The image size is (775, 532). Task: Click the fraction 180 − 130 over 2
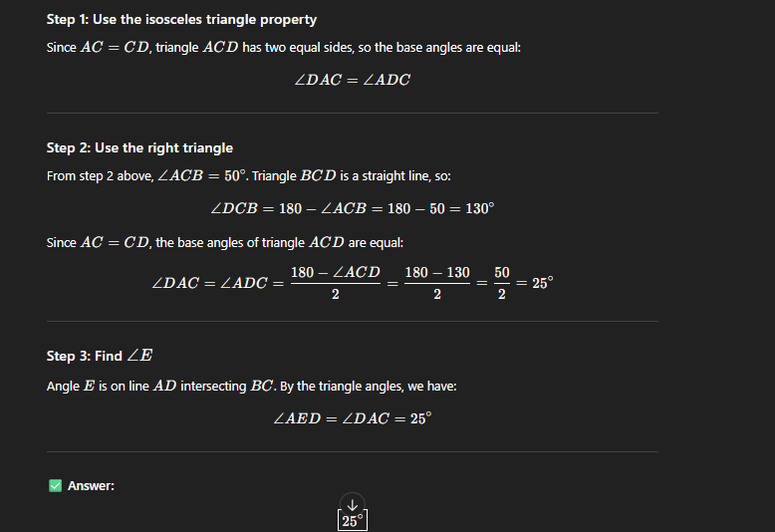tap(437, 283)
